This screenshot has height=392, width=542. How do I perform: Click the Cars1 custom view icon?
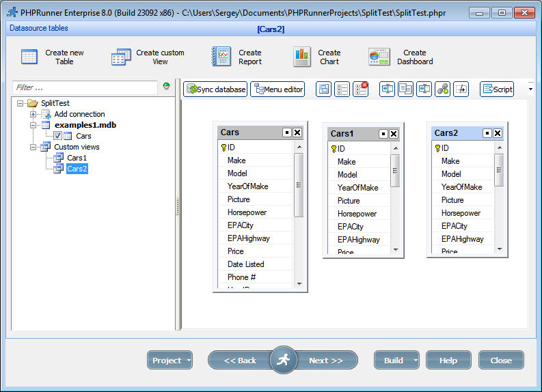(58, 158)
